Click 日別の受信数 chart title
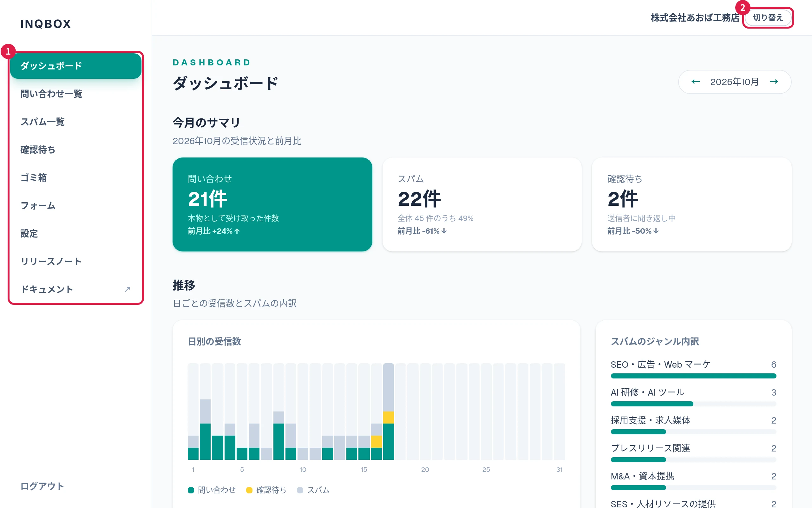 (x=214, y=341)
